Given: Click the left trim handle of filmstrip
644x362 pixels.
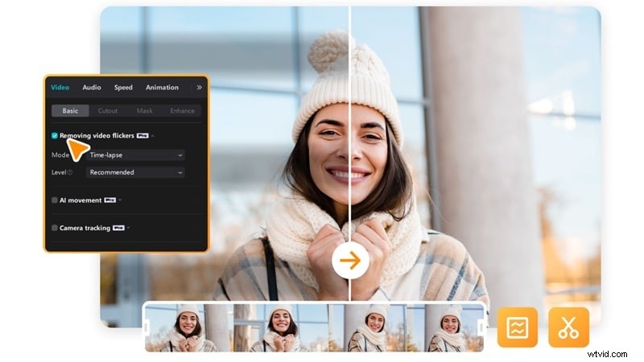Looking at the screenshot, I should (147, 327).
